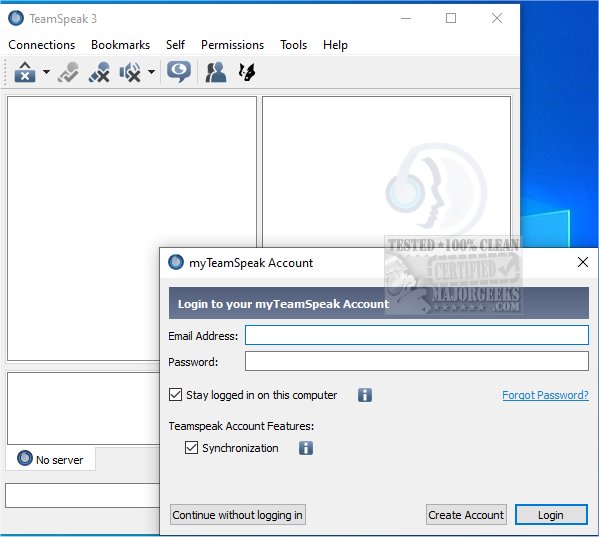Viewport: 599px width, 537px height.
Task: Click info icon beside Stay logged in
Action: pos(365,395)
